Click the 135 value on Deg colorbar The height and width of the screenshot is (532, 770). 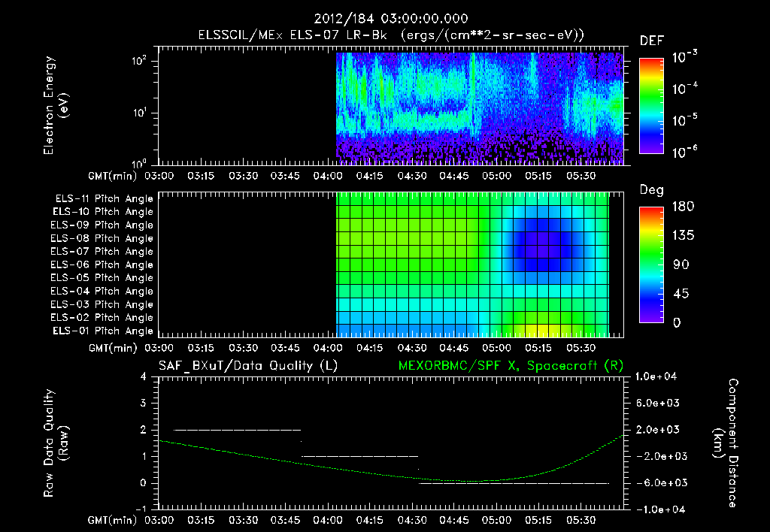click(684, 236)
